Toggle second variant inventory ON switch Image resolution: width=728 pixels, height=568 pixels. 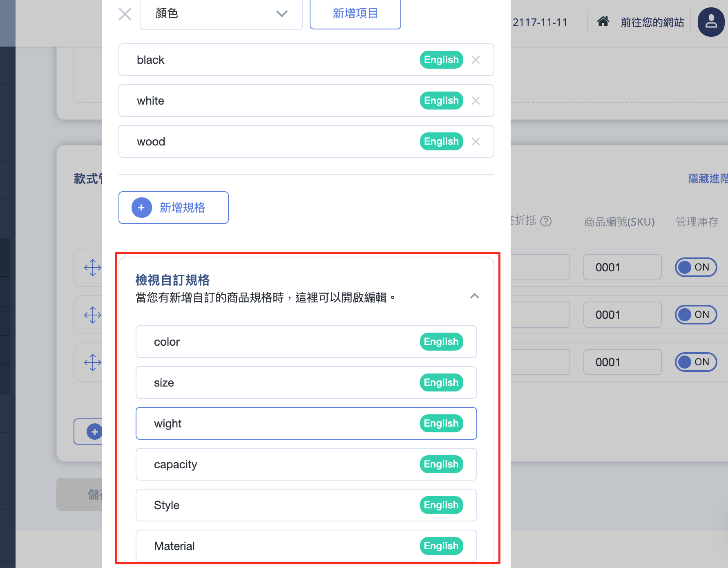click(x=696, y=315)
